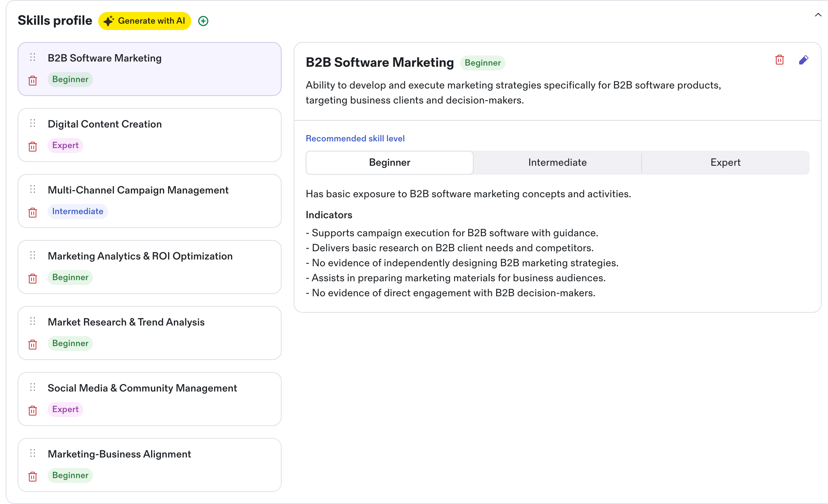Delete the B2B Software Marketing skill card
Screen dimensions: 828x504
tap(33, 81)
